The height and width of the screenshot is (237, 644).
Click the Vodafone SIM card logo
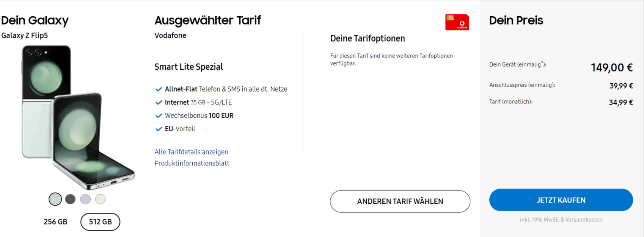coord(457,22)
